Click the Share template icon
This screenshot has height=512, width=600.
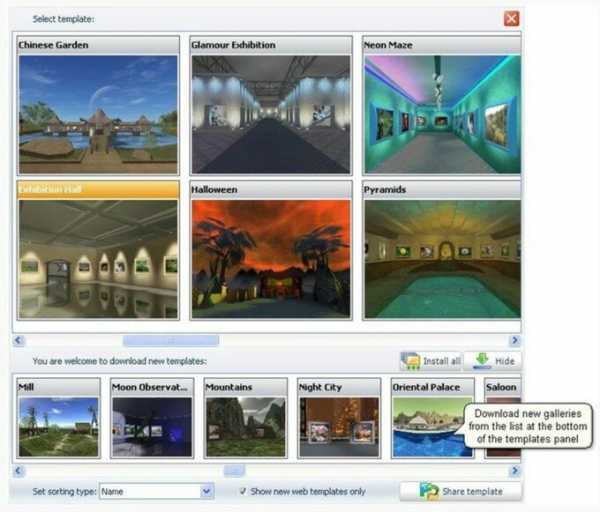pyautogui.click(x=429, y=491)
